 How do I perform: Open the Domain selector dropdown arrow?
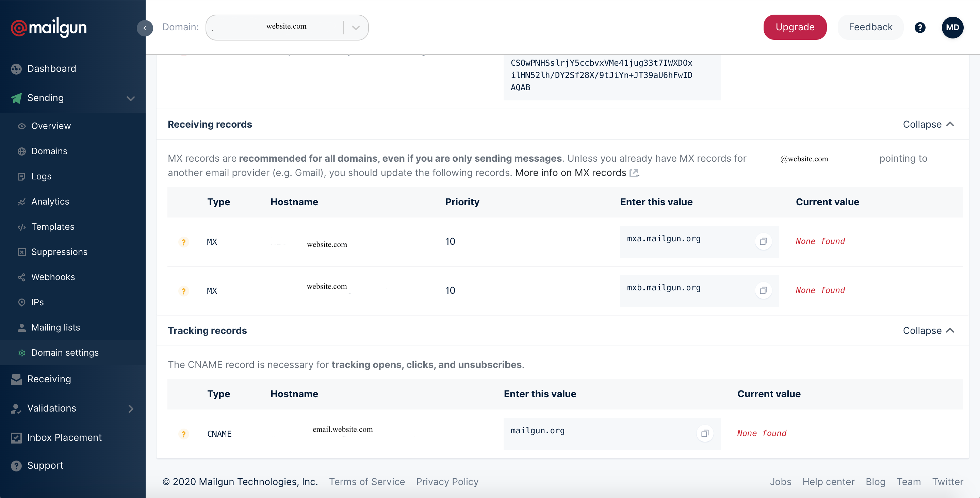[356, 27]
